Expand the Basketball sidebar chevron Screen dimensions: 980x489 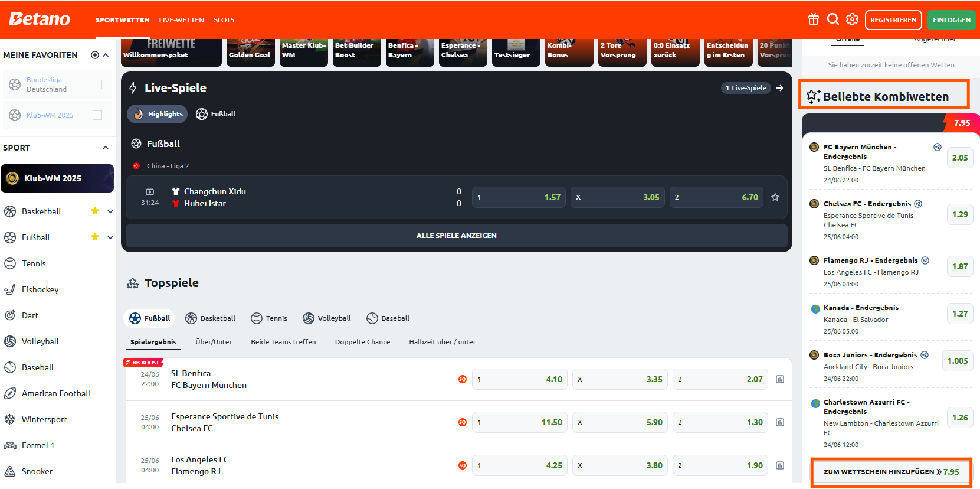[x=110, y=211]
